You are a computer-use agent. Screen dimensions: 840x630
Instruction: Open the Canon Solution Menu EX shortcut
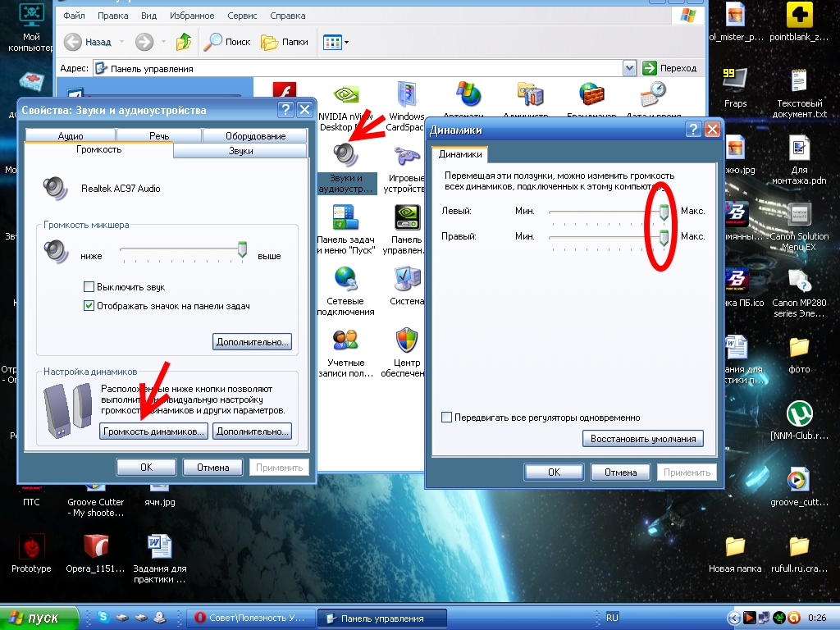799,226
